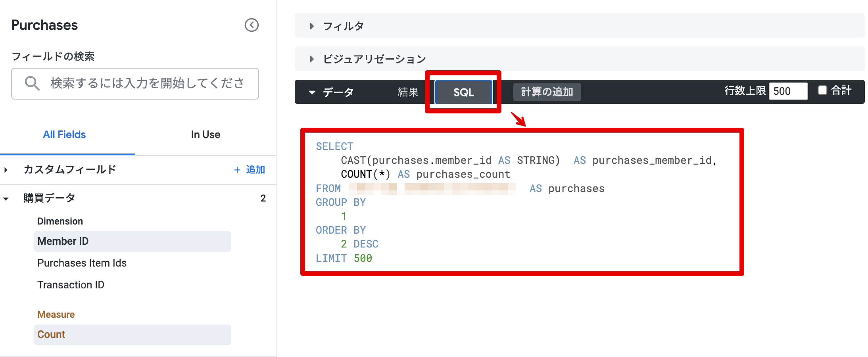Select the All Fields tab
Image resolution: width=868 pixels, height=357 pixels.
[x=64, y=134]
